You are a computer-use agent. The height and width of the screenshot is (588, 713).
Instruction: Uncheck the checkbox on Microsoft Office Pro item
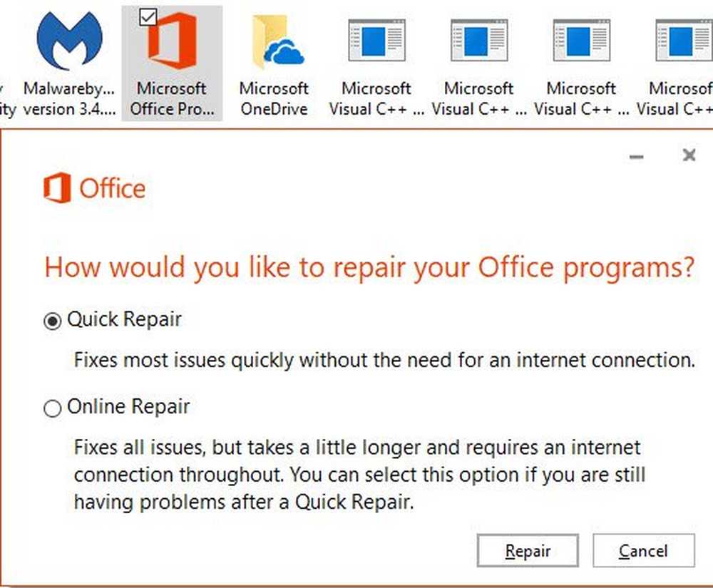(148, 17)
